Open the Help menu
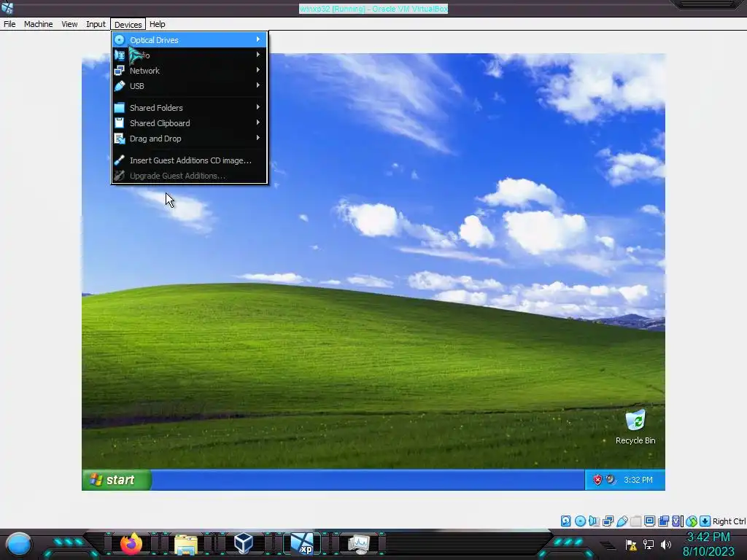Screen dimensions: 747x560 (158, 24)
